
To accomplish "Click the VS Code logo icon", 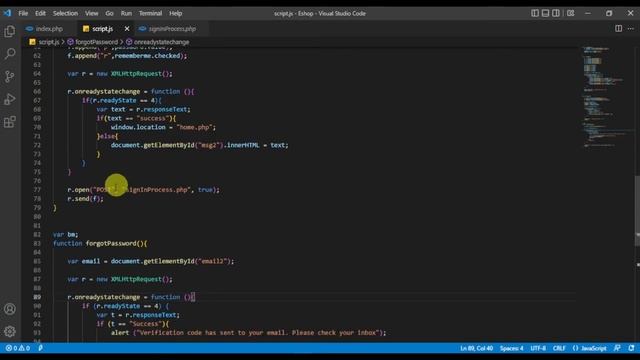I will click(7, 13).
